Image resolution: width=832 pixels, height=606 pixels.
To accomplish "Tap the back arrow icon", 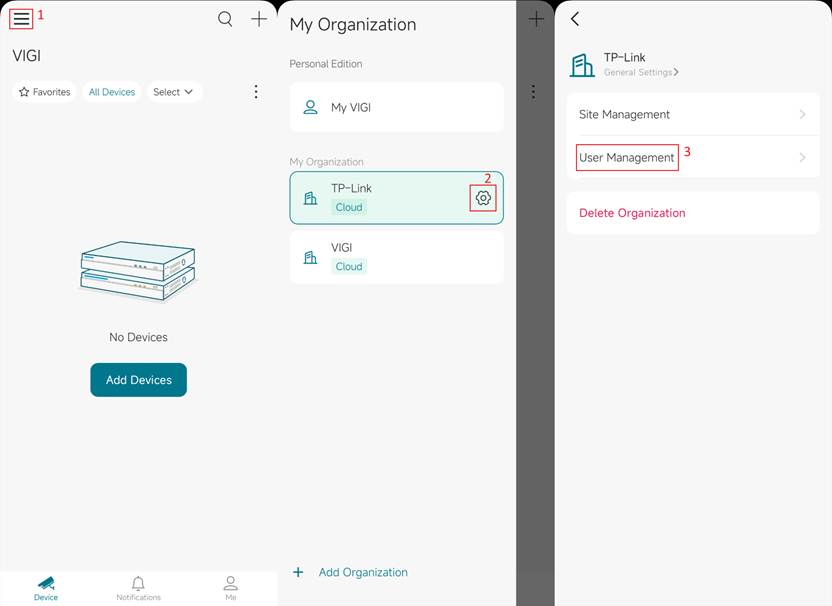I will [575, 19].
